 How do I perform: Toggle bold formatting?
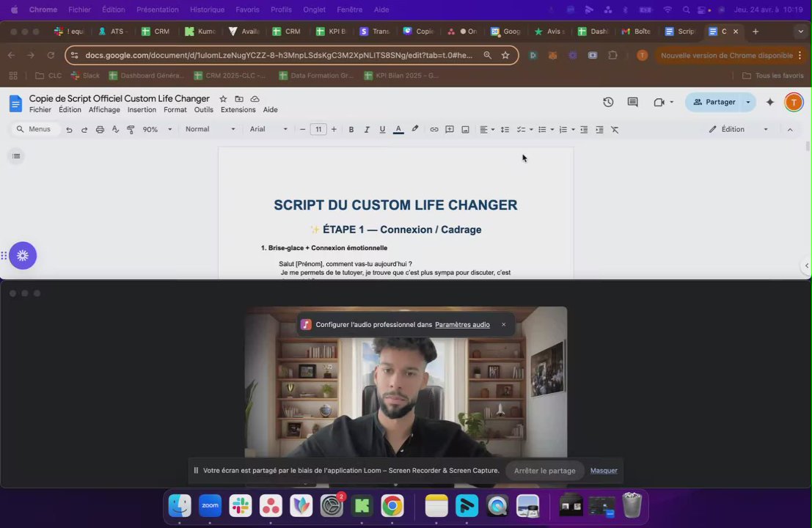pyautogui.click(x=351, y=129)
